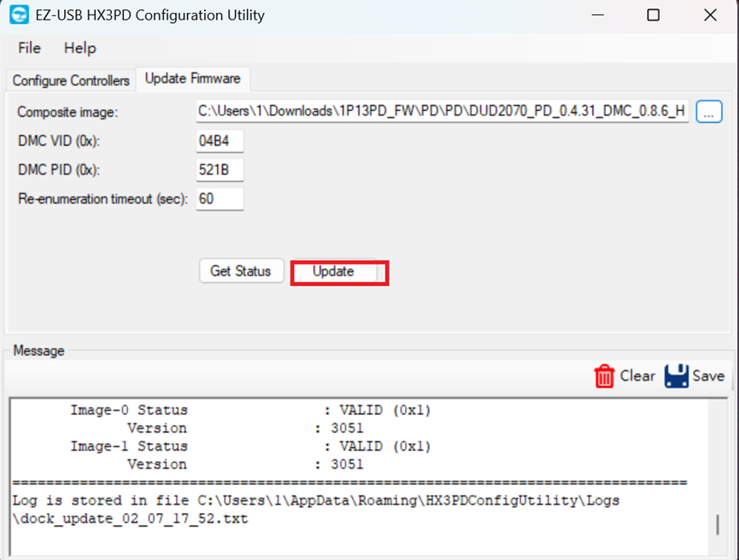Viewport: 739px width, 560px height.
Task: Click the 'Image-1 Status' log line
Action: (x=250, y=446)
